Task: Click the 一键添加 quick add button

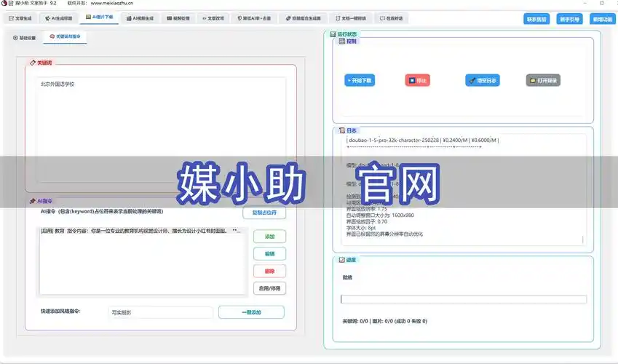Action: click(251, 312)
